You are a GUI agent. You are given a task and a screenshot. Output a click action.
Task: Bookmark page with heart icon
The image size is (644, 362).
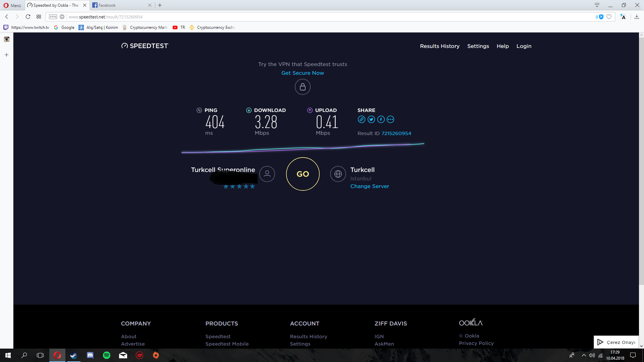pos(609,17)
